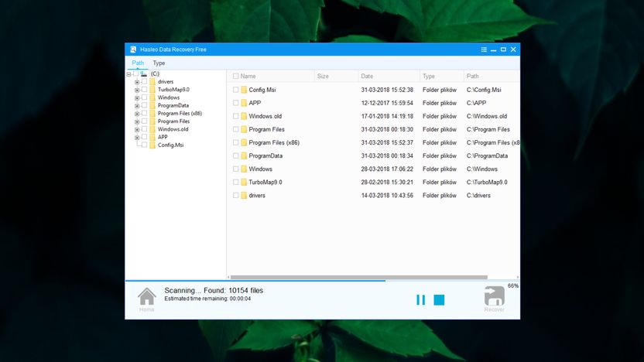Stop the scan with the square button
The height and width of the screenshot is (362, 644).
(439, 300)
